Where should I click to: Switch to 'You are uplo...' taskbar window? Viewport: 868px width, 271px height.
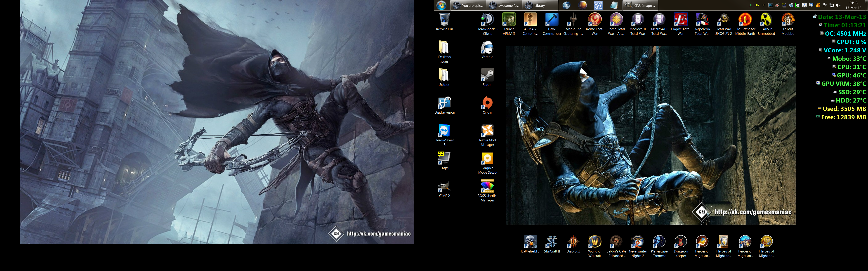tap(468, 5)
